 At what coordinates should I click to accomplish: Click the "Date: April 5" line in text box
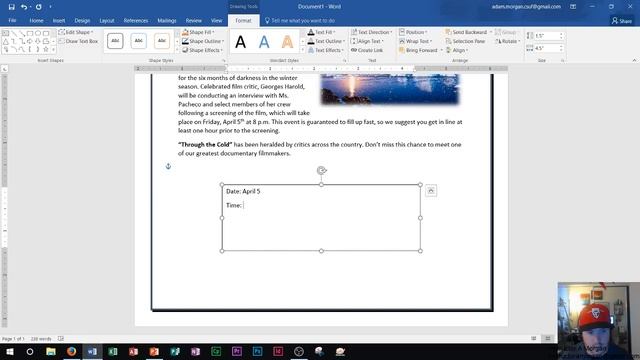click(x=243, y=191)
